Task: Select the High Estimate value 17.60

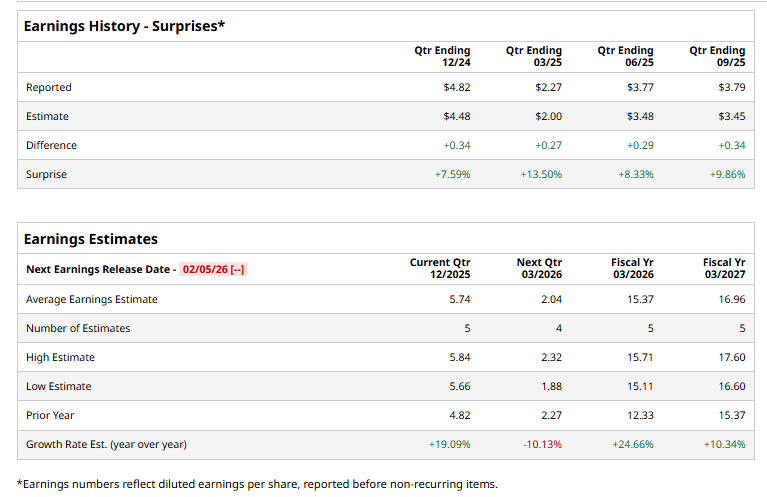Action: 732,357
